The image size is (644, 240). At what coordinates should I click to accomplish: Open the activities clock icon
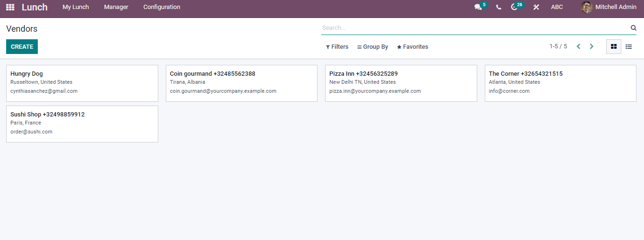coord(514,7)
